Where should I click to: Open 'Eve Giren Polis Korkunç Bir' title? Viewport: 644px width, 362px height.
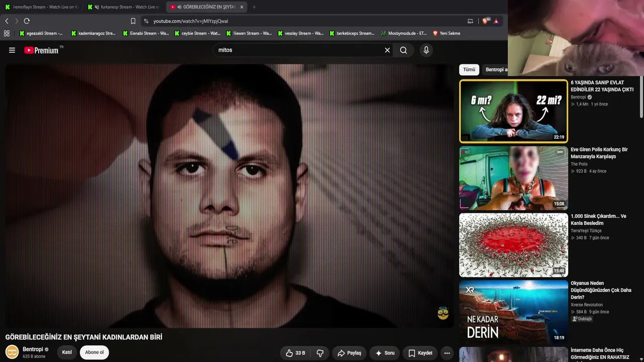pos(599,153)
